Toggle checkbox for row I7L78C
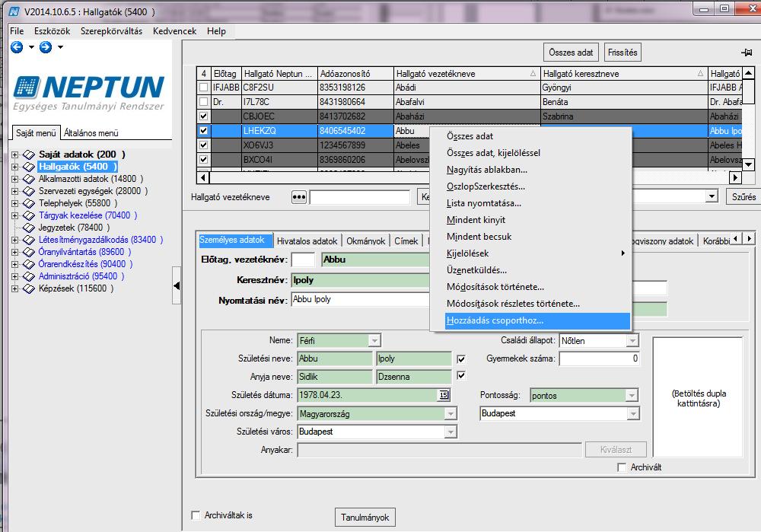Viewport: 761px width, 532px height. pyautogui.click(x=204, y=102)
